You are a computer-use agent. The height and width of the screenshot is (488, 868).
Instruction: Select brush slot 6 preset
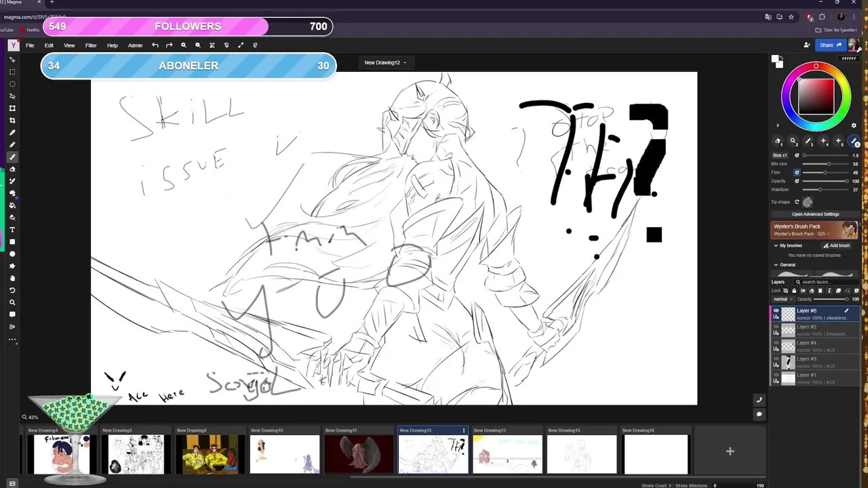click(x=854, y=141)
